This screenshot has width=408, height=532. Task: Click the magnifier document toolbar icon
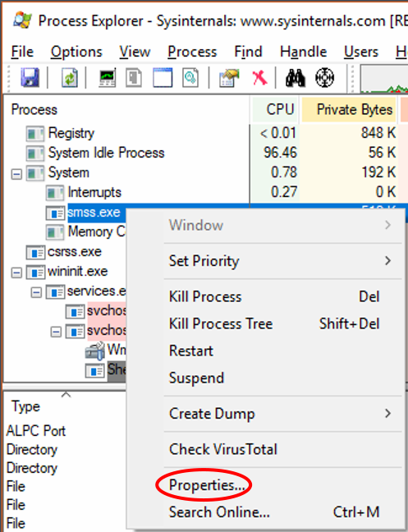click(x=190, y=78)
